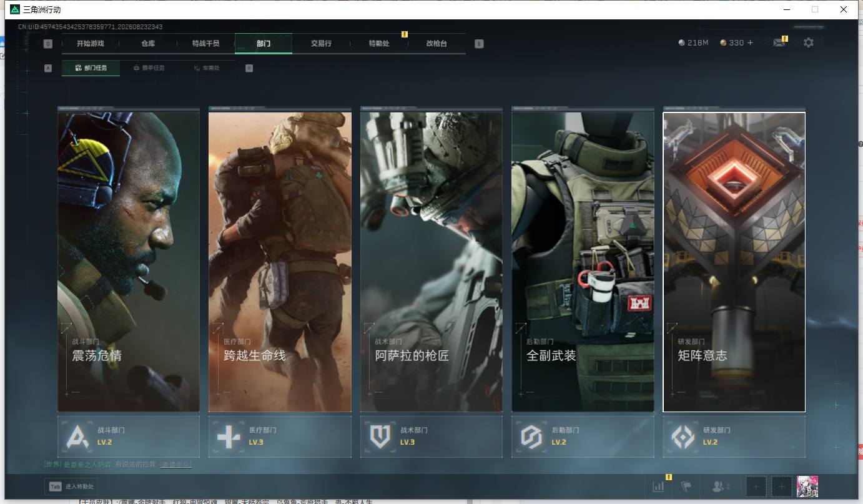Click the first empty squad slot plus
863x504 pixels.
756,487
